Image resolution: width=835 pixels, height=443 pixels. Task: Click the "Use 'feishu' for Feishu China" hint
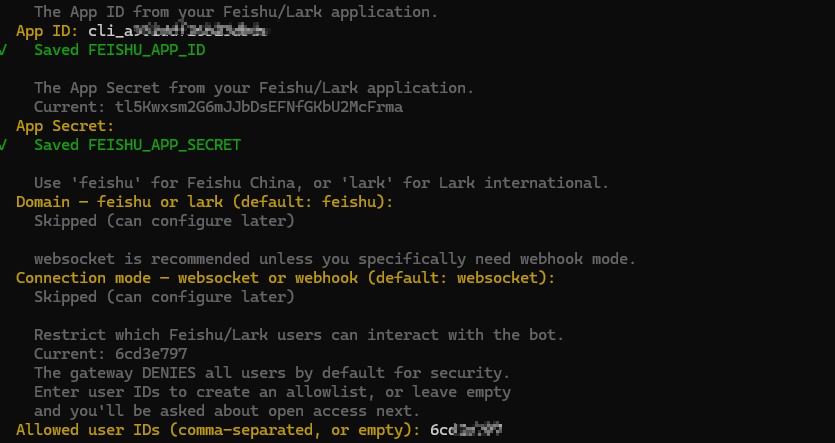click(x=320, y=183)
